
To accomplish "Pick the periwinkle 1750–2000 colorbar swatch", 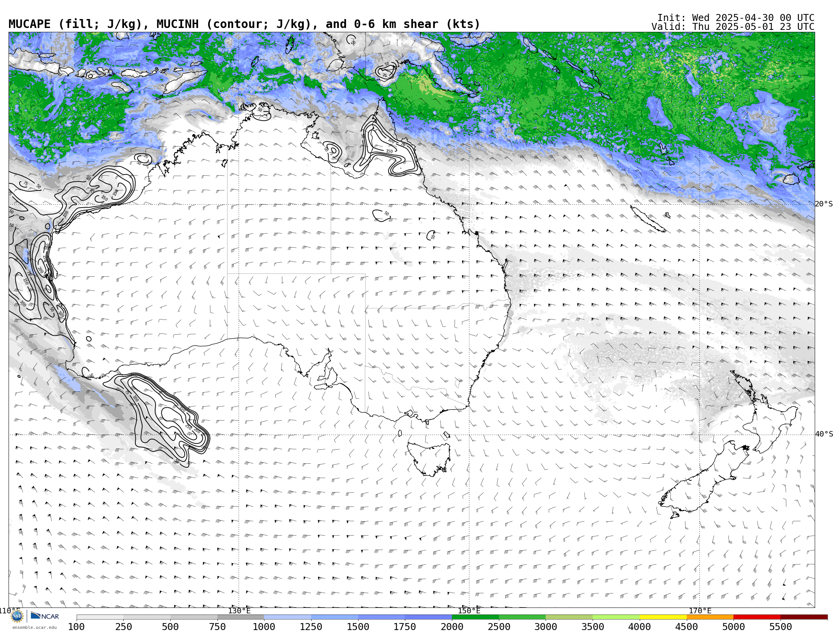I will coord(429,617).
